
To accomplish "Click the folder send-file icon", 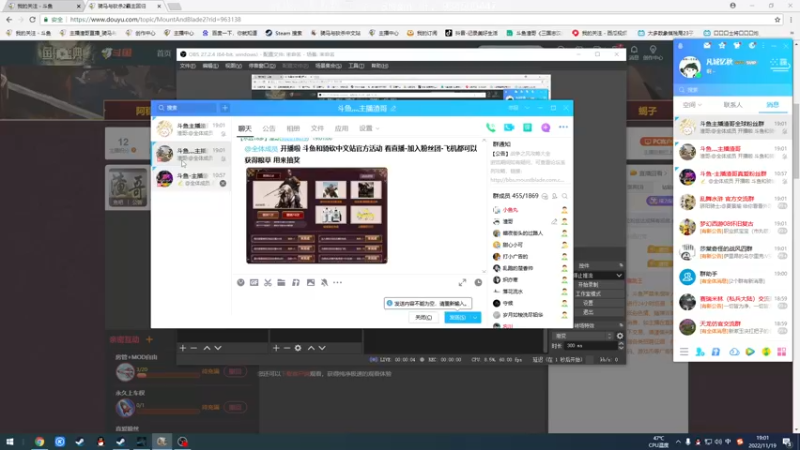I will coord(281,282).
